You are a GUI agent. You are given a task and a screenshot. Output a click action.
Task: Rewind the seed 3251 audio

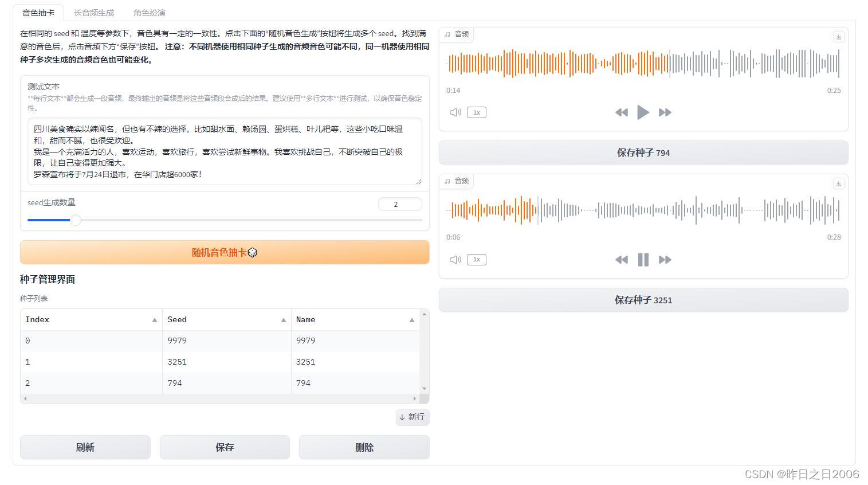click(622, 260)
